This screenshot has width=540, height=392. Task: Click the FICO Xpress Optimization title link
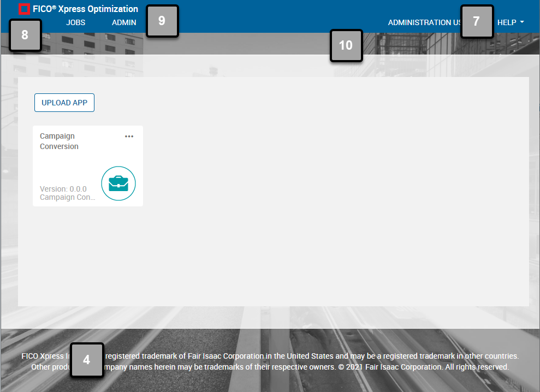pyautogui.click(x=85, y=9)
